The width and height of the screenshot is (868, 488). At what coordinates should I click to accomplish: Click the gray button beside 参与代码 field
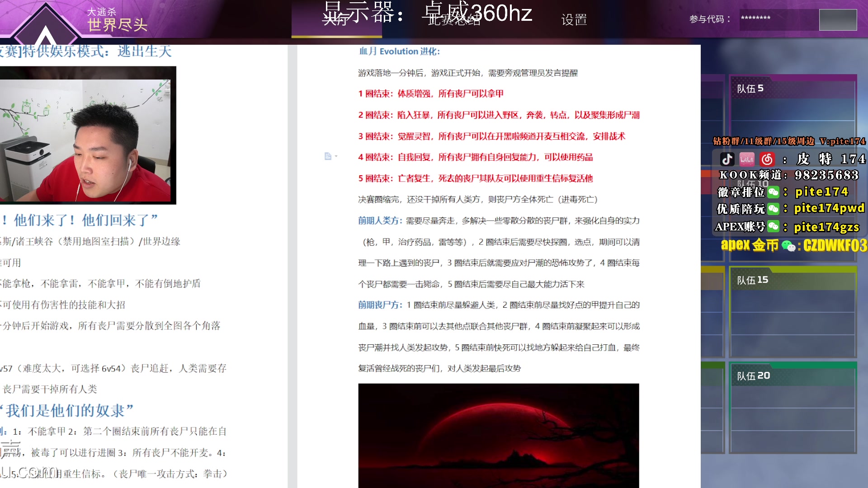point(838,20)
